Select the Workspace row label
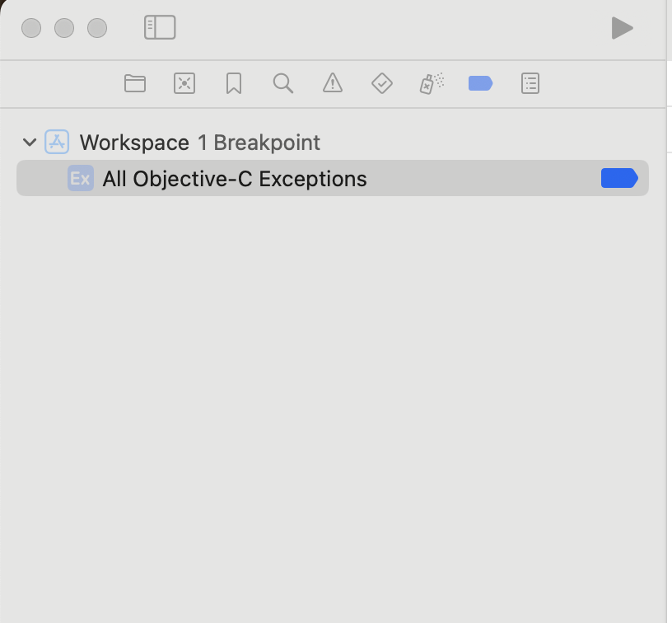This screenshot has width=672, height=623. pos(134,143)
